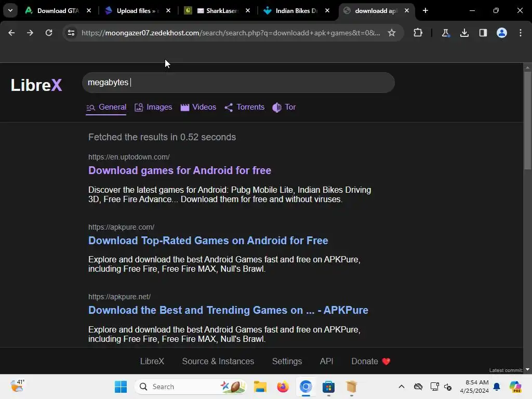Open the box package app in taskbar
The image size is (532, 399).
[352, 387]
